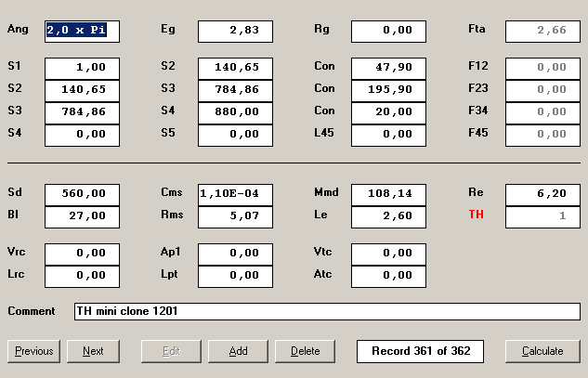Viewport: 588px width, 378px height.
Task: Run Calculate on this record
Action: 542,351
